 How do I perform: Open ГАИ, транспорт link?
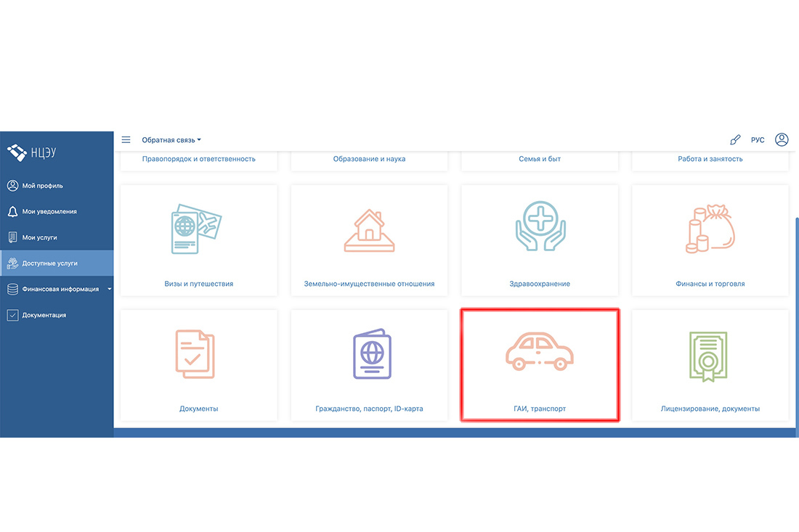[x=540, y=409]
